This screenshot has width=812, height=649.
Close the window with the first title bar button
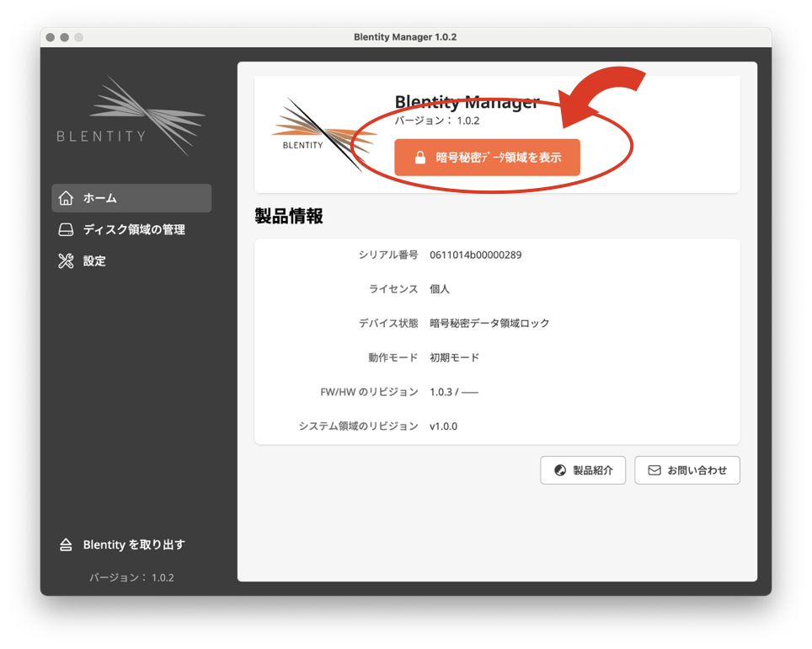51,37
